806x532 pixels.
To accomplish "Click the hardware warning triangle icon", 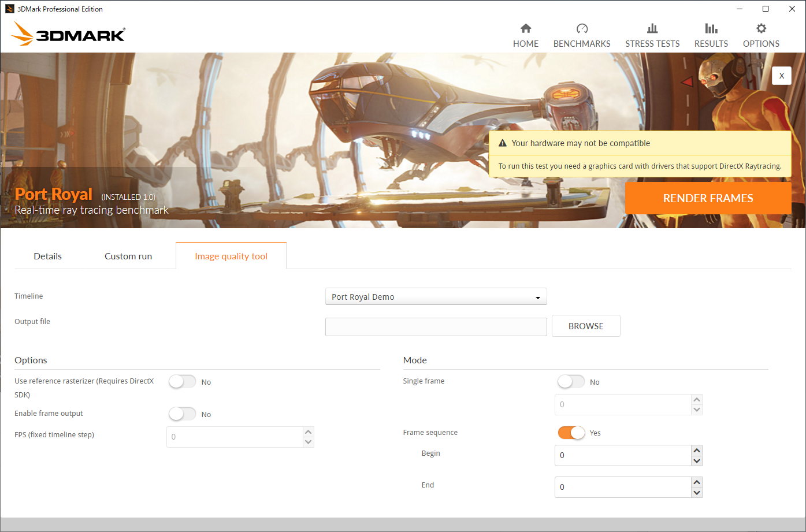I will [x=503, y=143].
